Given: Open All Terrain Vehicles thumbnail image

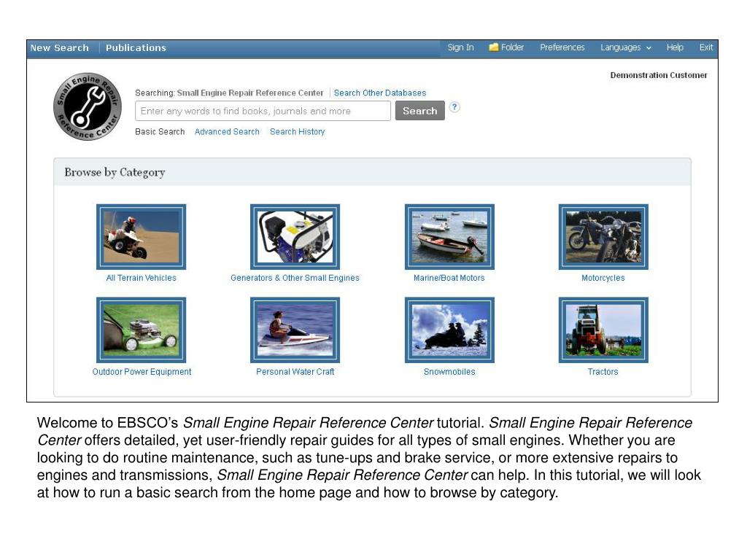Looking at the screenshot, I should coord(141,237).
